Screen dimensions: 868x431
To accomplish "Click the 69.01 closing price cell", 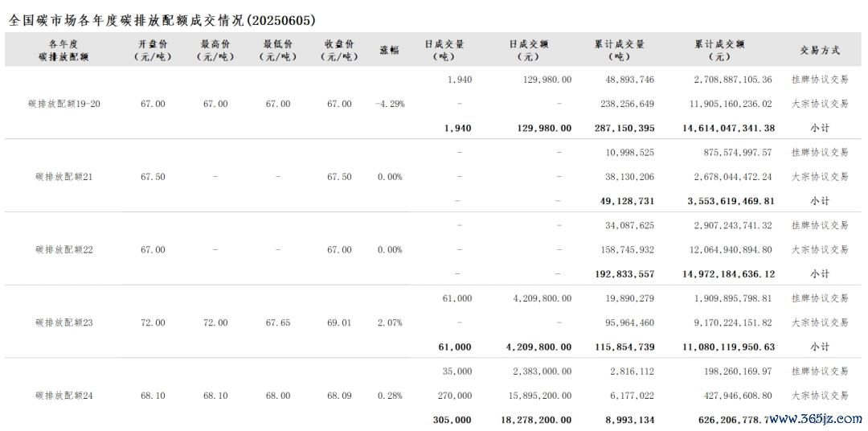I will click(339, 322).
